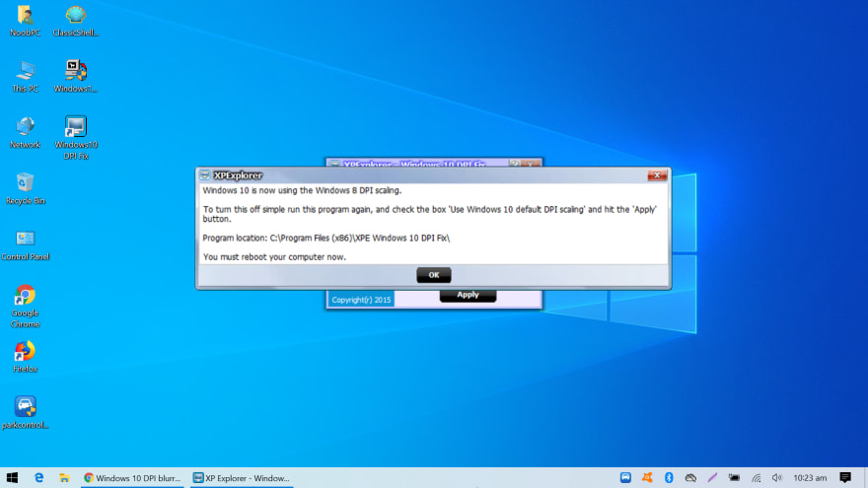Image resolution: width=868 pixels, height=488 pixels.
Task: Select the ClassicShell desktop icon
Action: (75, 21)
